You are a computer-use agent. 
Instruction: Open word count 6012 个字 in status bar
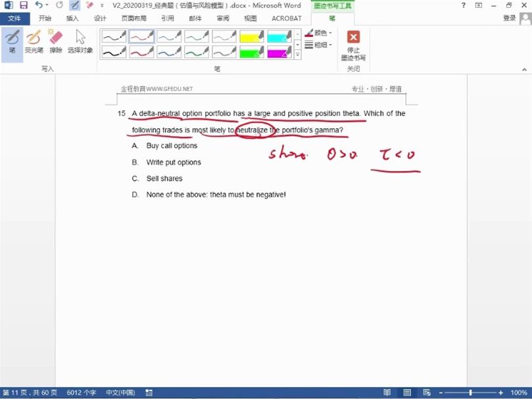pos(82,393)
